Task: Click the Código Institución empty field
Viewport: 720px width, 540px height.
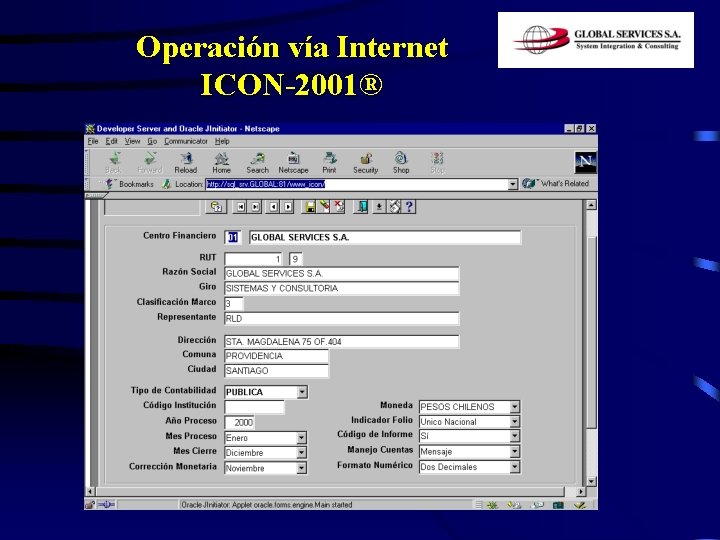Action: click(x=254, y=407)
